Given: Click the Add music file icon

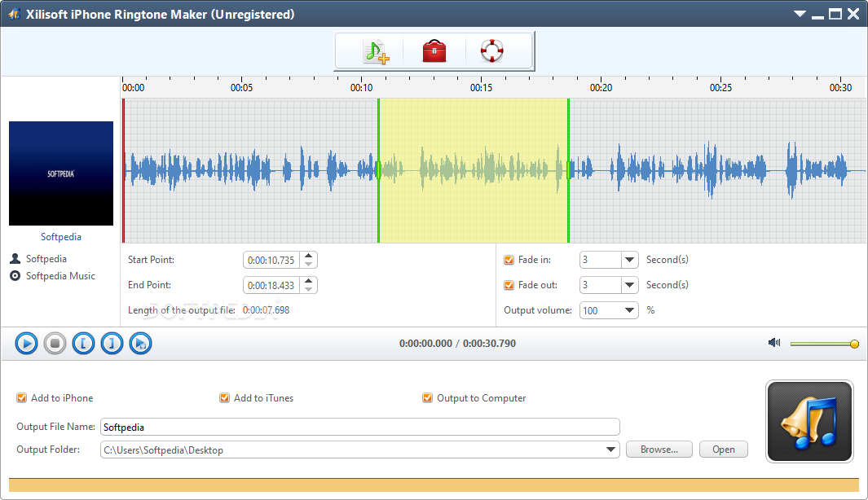Looking at the screenshot, I should [x=377, y=51].
